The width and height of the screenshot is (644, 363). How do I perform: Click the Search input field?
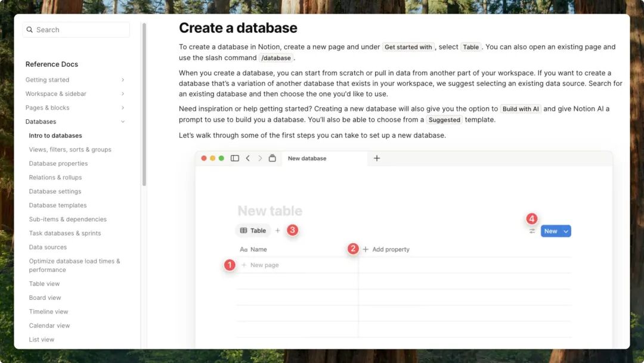tap(76, 30)
